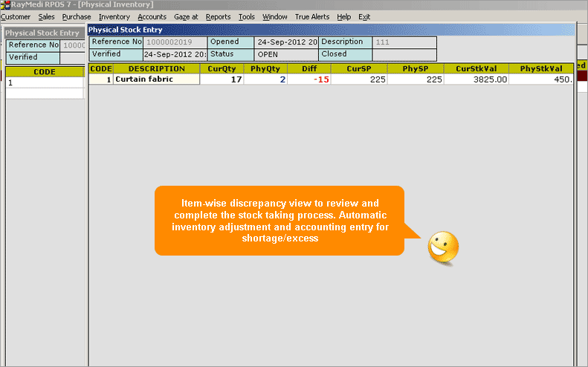
Task: Click the Status field showing OPEN
Action: pos(285,54)
